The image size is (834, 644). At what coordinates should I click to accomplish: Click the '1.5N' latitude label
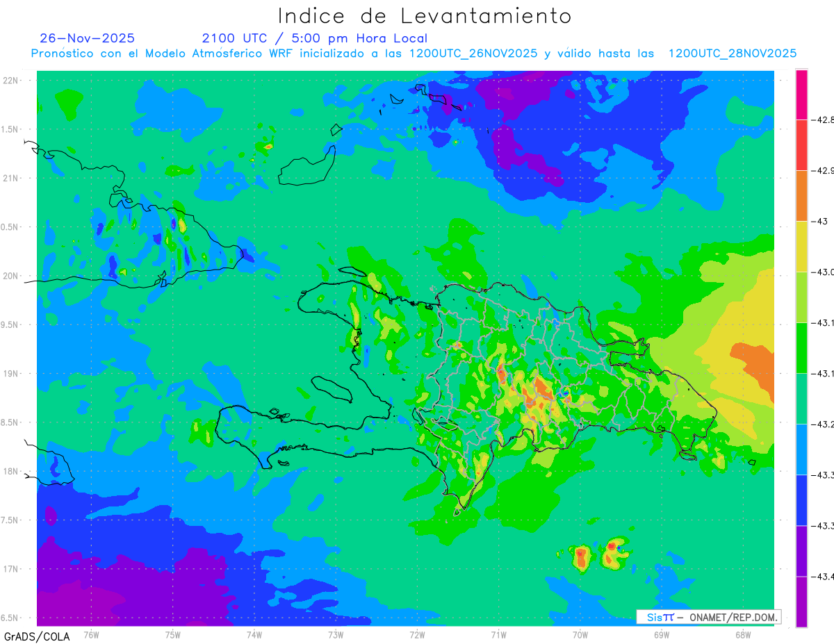(x=11, y=129)
